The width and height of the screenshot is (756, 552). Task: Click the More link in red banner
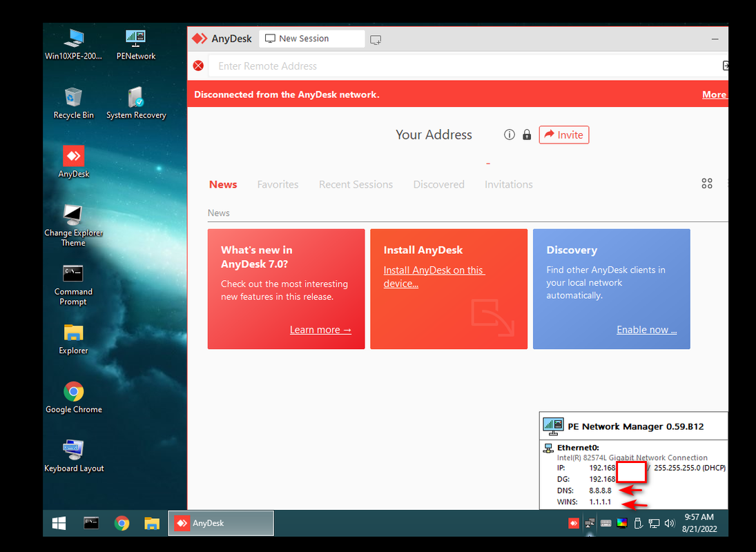[x=714, y=95]
